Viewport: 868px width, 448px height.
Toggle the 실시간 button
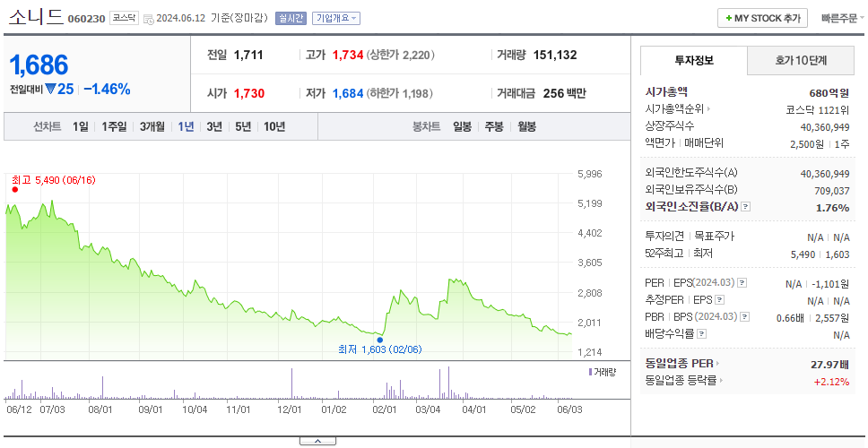coord(291,18)
